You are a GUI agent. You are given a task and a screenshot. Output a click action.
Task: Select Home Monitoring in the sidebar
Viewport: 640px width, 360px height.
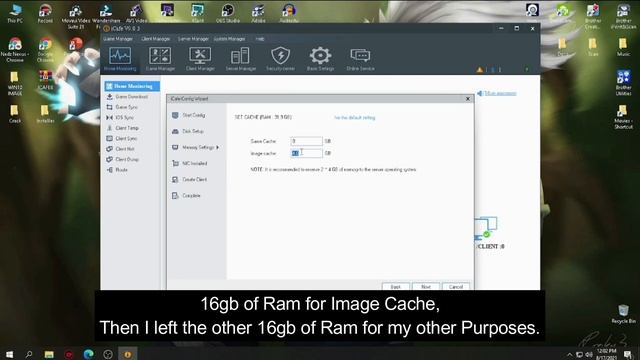coord(132,86)
